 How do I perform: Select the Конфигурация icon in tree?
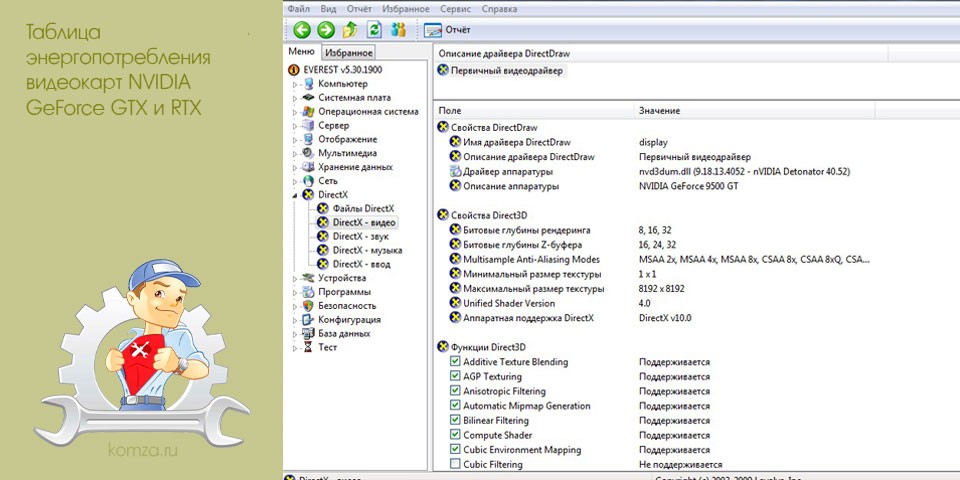(x=308, y=320)
